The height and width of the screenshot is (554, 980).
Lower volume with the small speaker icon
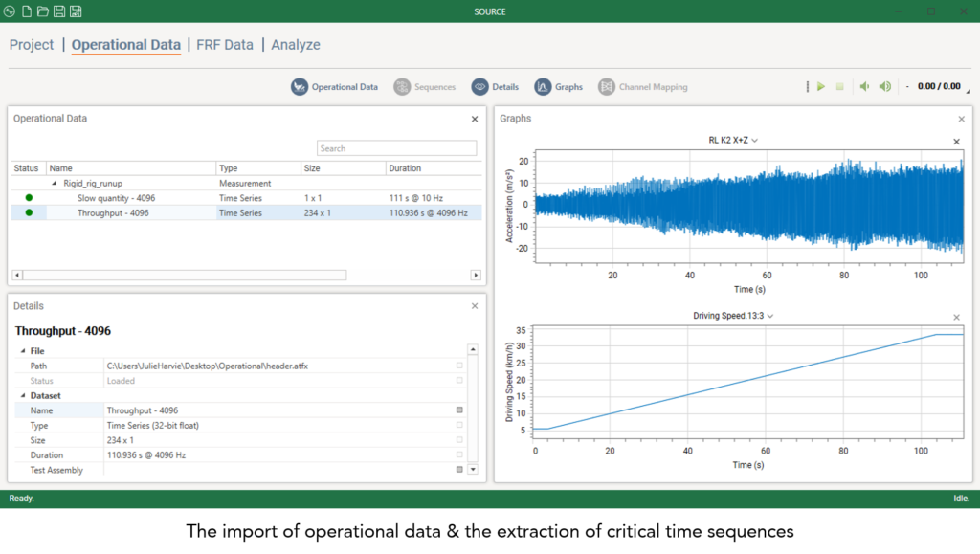(864, 87)
